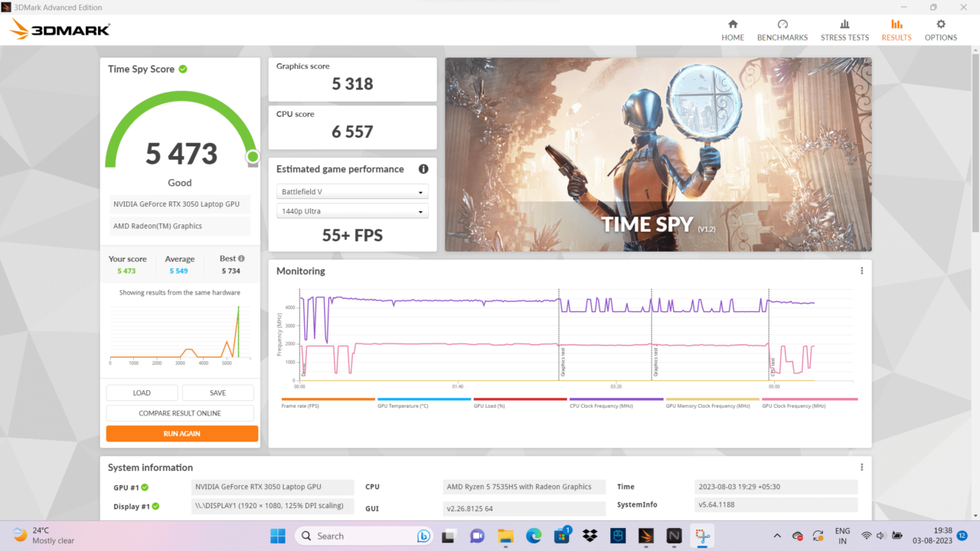Toggle the GPU Load (%) legend
Image resolution: width=980 pixels, height=551 pixels.
520,403
